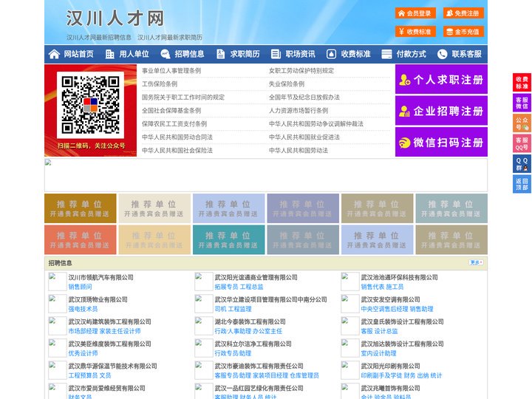Open 国务院关于职工工作时间的规定 link
532x399 pixels.
[x=183, y=97]
